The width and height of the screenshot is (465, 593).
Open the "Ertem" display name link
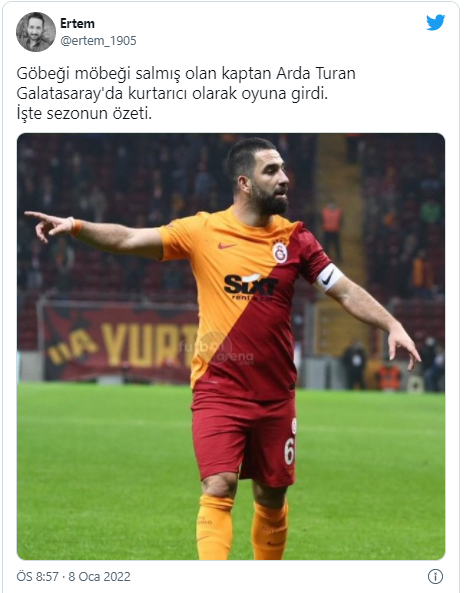[x=78, y=23]
